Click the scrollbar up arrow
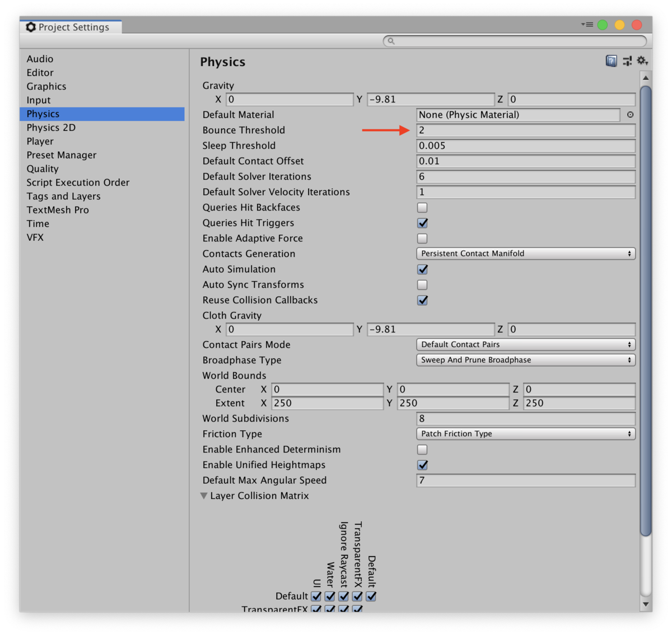 click(x=646, y=78)
